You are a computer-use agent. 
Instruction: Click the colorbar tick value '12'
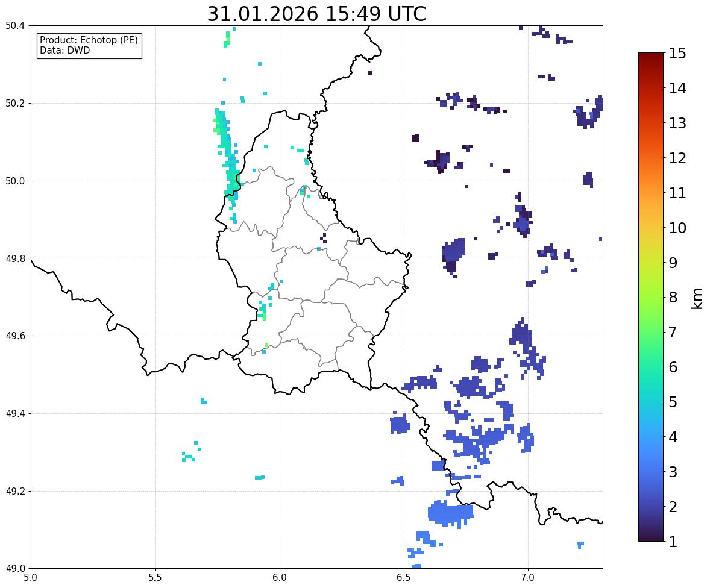677,158
